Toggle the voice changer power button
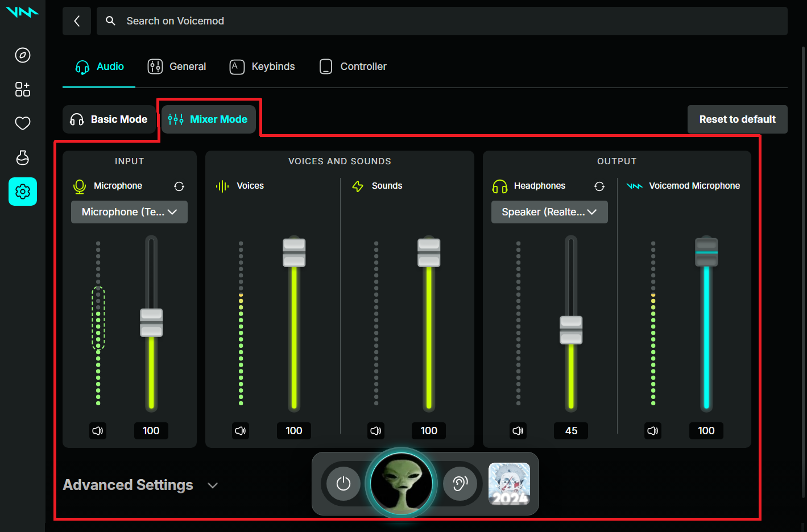807x532 pixels. (344, 484)
